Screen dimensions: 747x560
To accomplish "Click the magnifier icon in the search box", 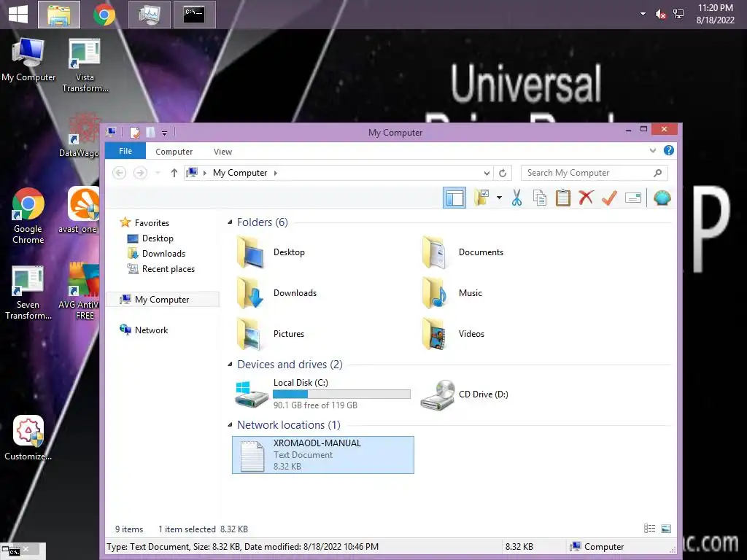I will [658, 173].
